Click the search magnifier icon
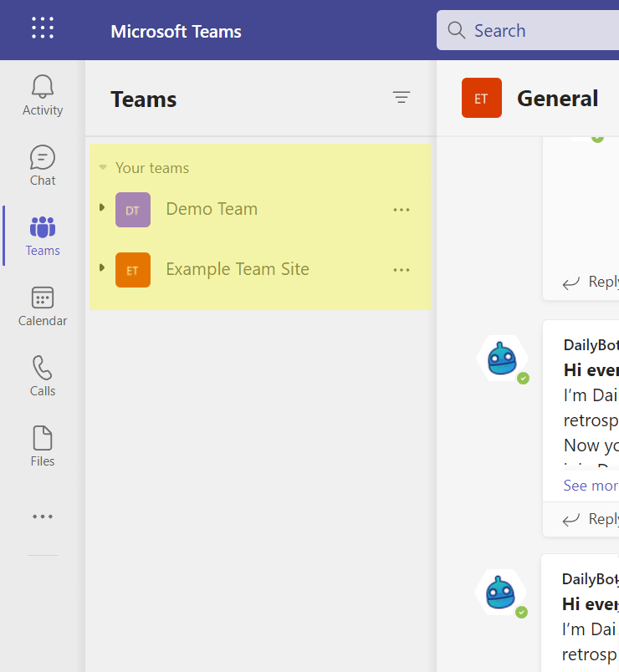The image size is (619, 672). pyautogui.click(x=456, y=30)
